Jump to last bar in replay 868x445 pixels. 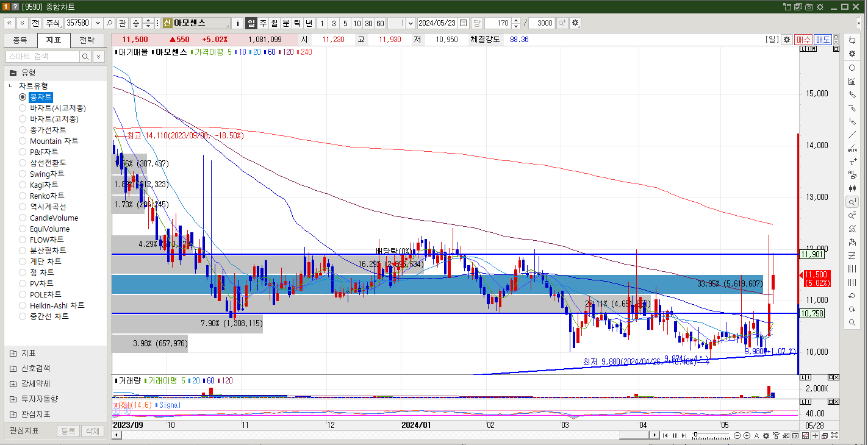(684, 435)
